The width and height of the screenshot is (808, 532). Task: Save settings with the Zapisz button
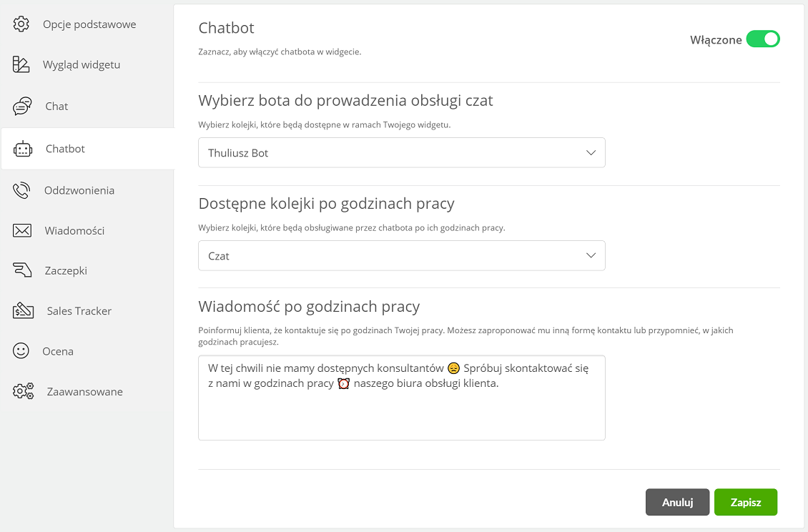746,502
